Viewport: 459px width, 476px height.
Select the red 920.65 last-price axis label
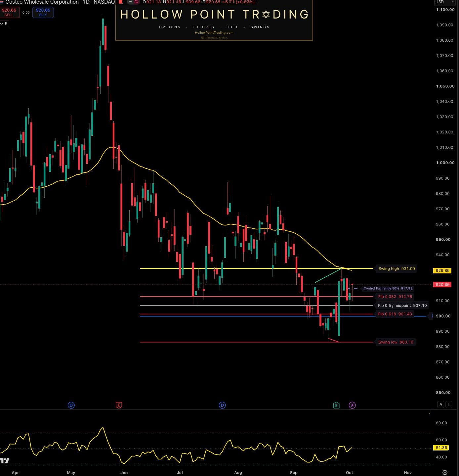[442, 285]
